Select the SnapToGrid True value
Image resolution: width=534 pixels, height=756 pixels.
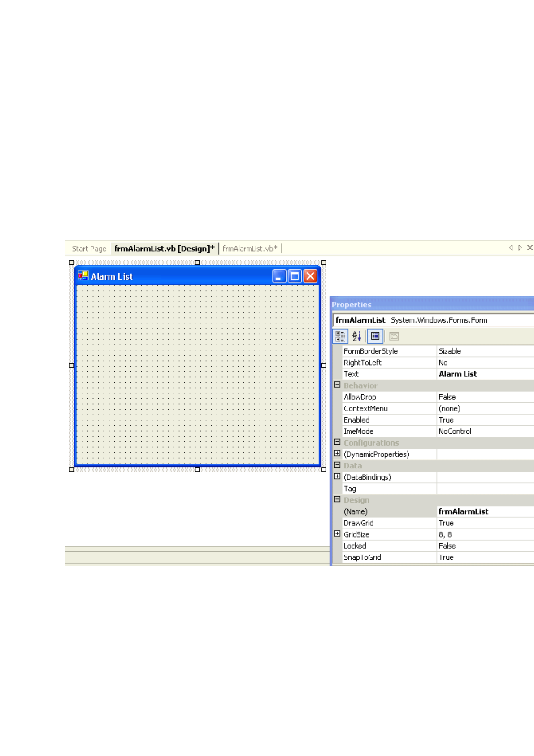446,557
